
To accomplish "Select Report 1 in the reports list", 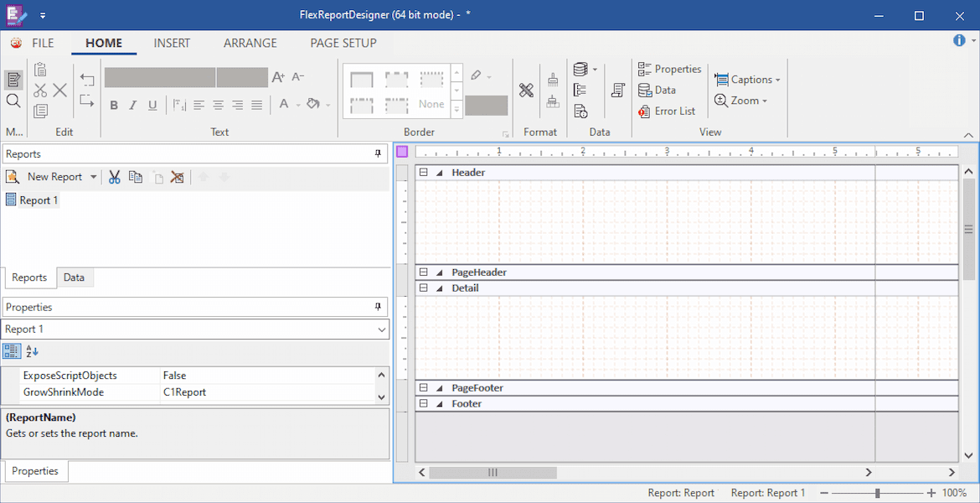I will tap(38, 200).
